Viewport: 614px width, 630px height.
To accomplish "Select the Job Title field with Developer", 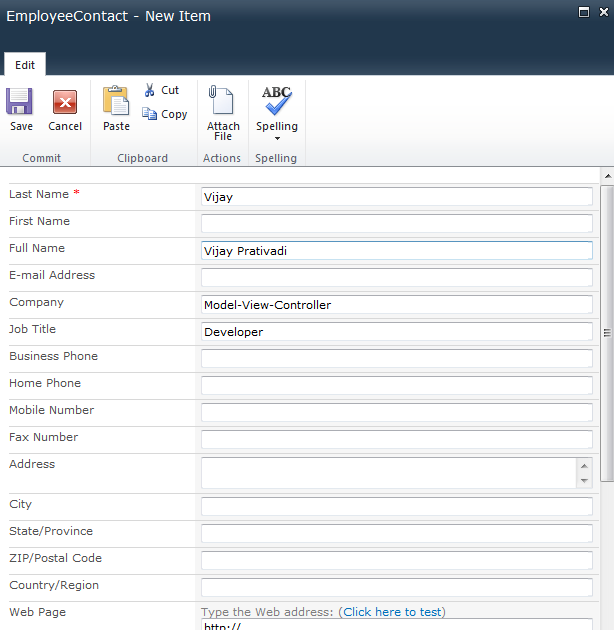I will 397,331.
